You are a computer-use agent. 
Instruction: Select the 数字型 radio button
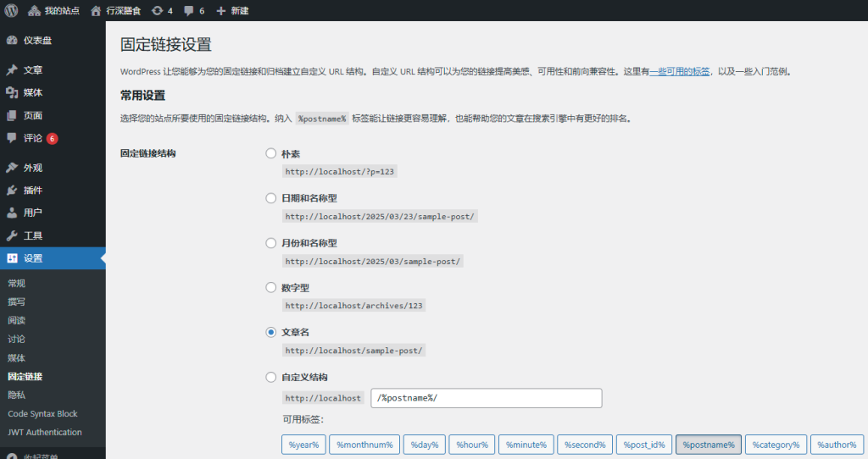270,287
